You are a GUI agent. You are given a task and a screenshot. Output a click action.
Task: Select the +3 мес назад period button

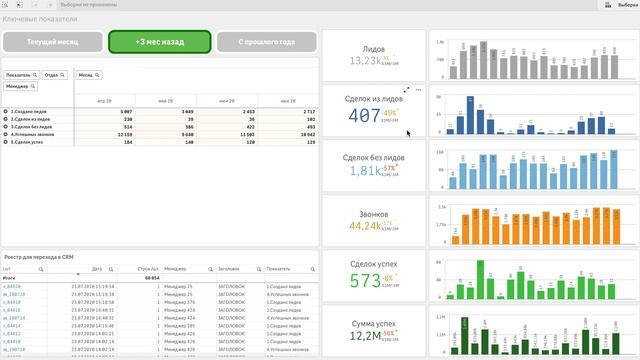pyautogui.click(x=160, y=42)
